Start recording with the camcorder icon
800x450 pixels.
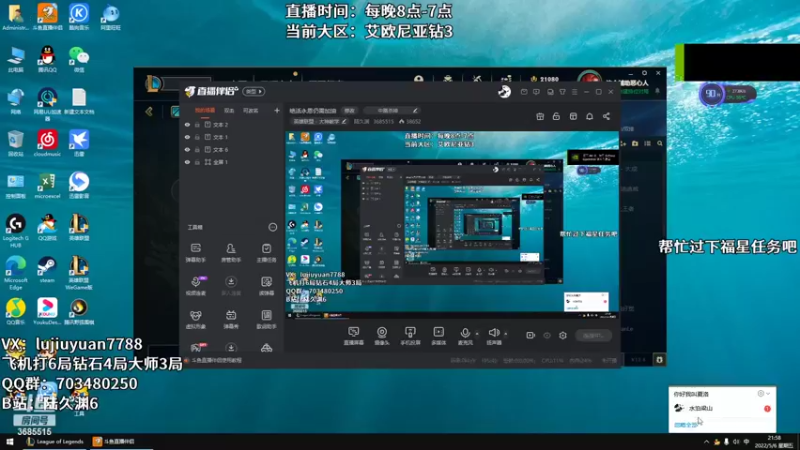531,335
